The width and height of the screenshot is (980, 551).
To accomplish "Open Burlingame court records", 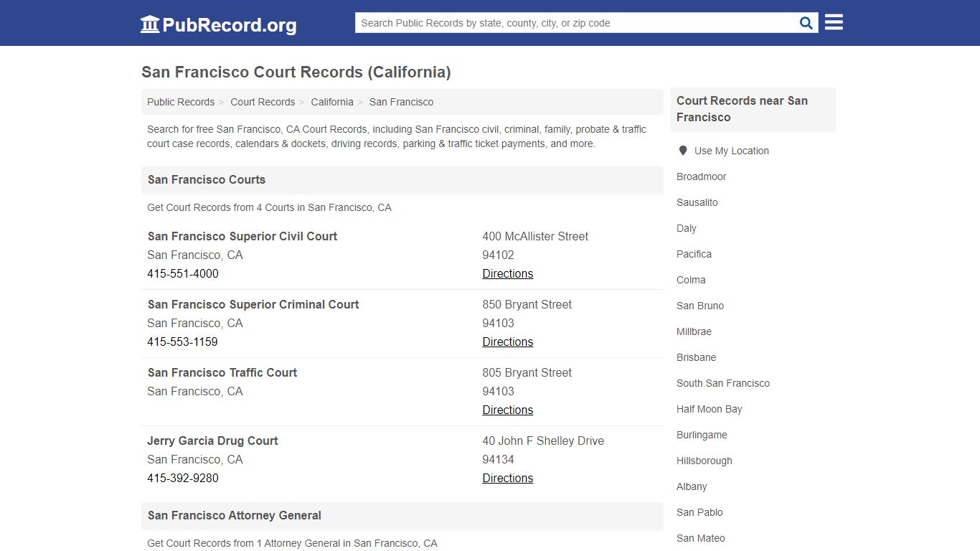I will [702, 435].
